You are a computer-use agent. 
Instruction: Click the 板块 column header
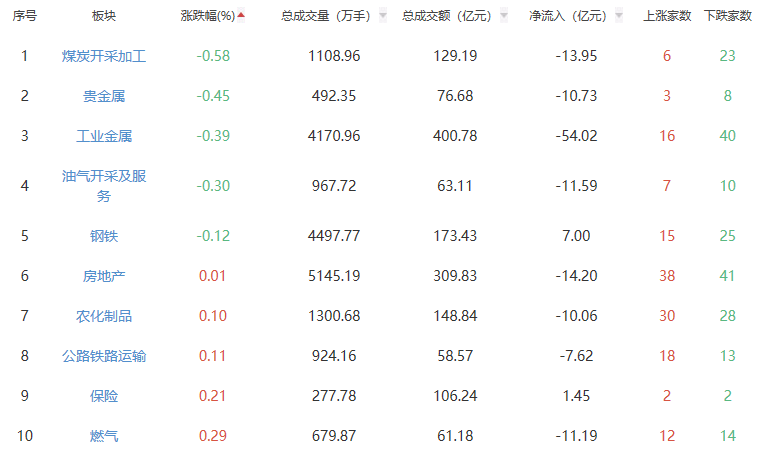tap(103, 16)
